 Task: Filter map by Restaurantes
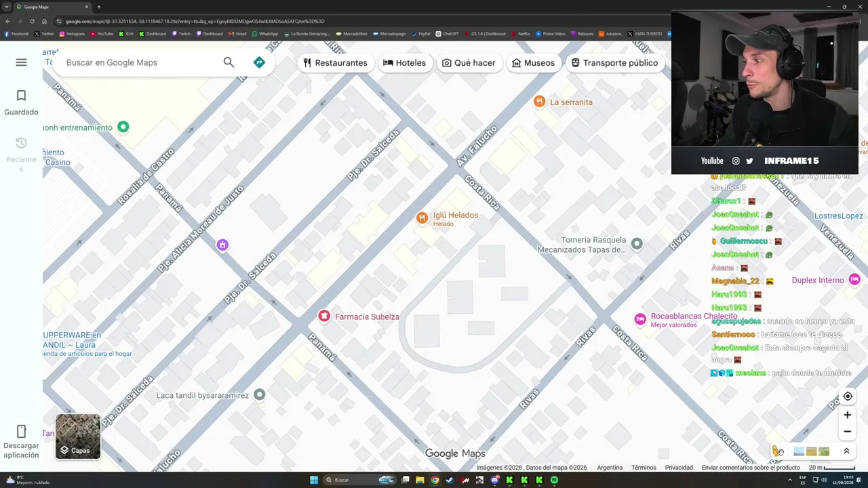[x=335, y=63]
